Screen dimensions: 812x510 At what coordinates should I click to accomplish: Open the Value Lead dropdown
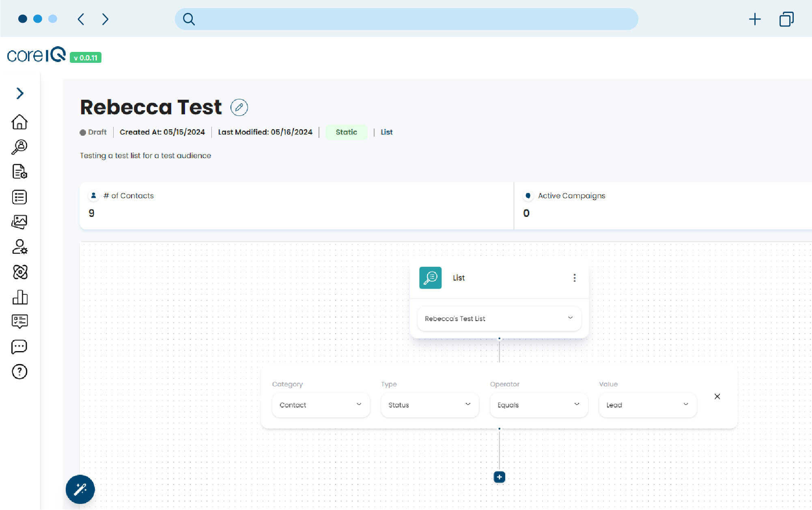point(647,405)
